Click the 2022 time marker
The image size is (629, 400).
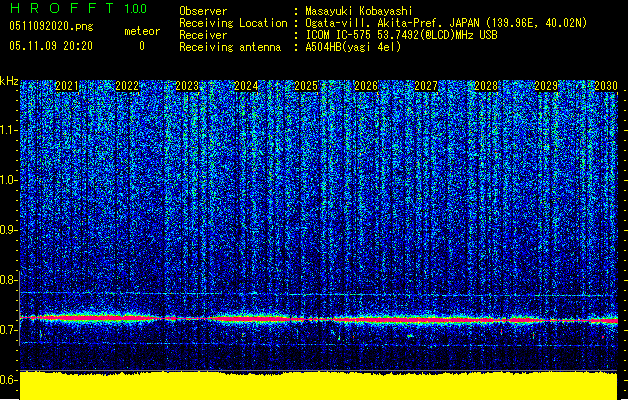127,86
